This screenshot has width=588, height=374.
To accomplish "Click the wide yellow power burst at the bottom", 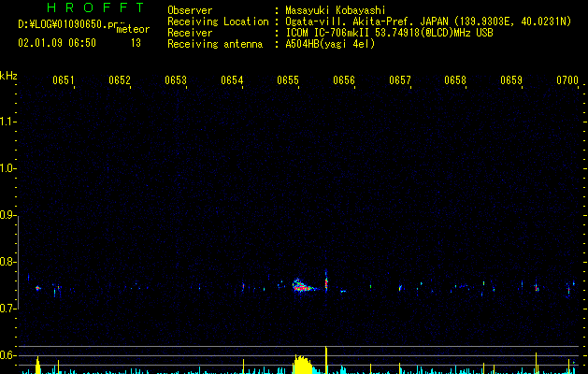I will [303, 365].
